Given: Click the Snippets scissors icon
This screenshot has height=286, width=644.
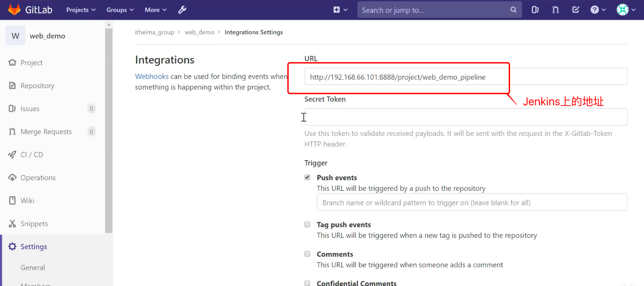Looking at the screenshot, I should point(12,223).
